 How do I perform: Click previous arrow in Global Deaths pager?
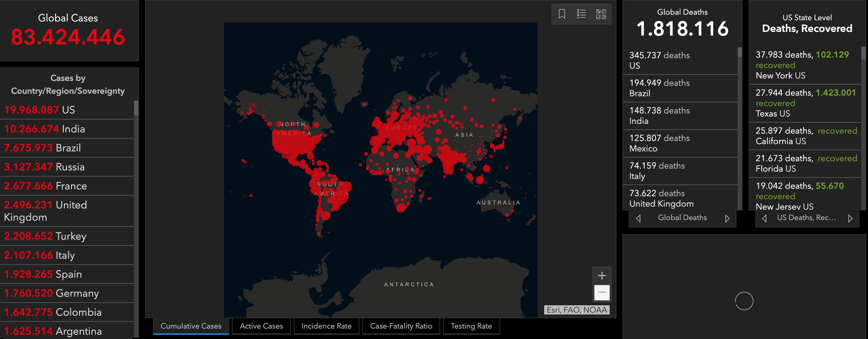pos(638,218)
